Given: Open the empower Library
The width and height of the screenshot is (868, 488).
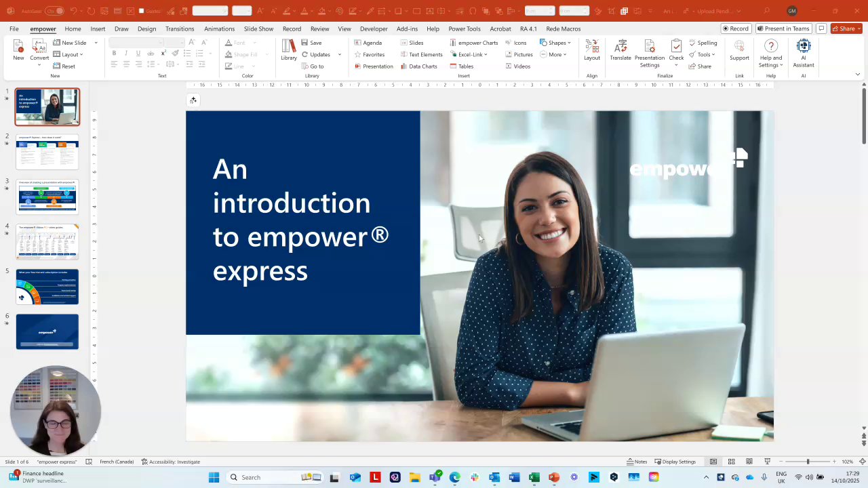Looking at the screenshot, I should click(x=289, y=50).
